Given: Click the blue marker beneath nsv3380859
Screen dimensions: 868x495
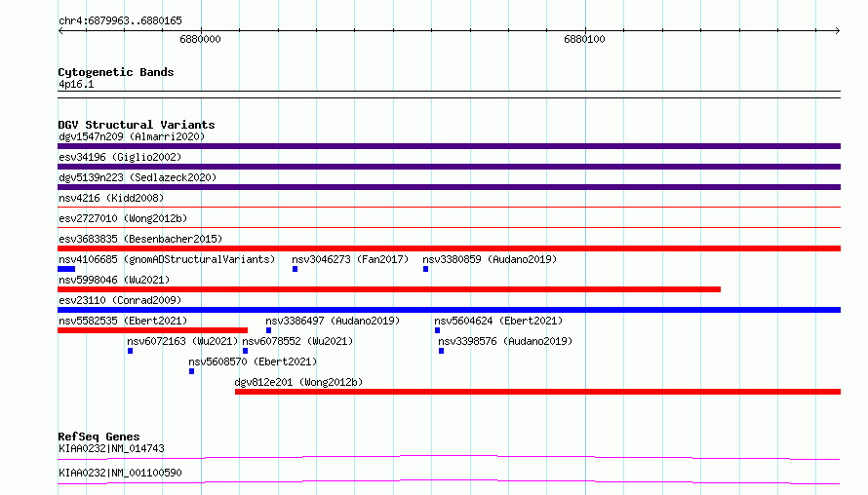Looking at the screenshot, I should [425, 269].
